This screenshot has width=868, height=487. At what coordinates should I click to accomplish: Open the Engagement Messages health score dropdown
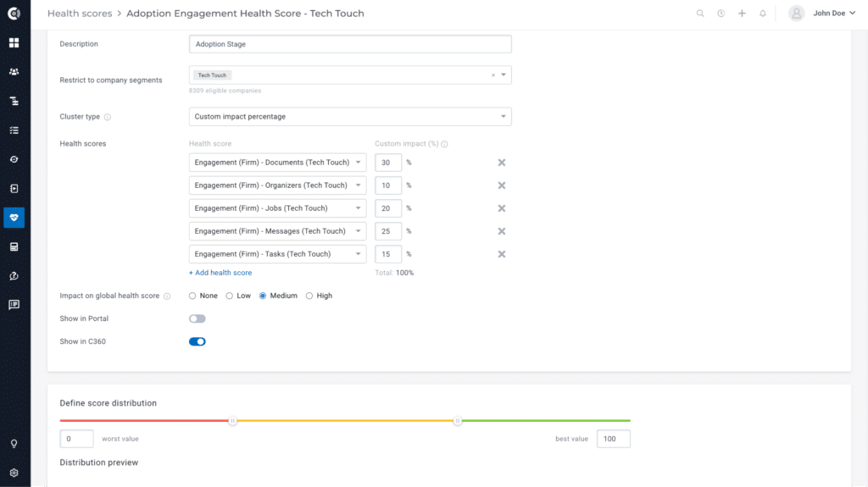[277, 231]
